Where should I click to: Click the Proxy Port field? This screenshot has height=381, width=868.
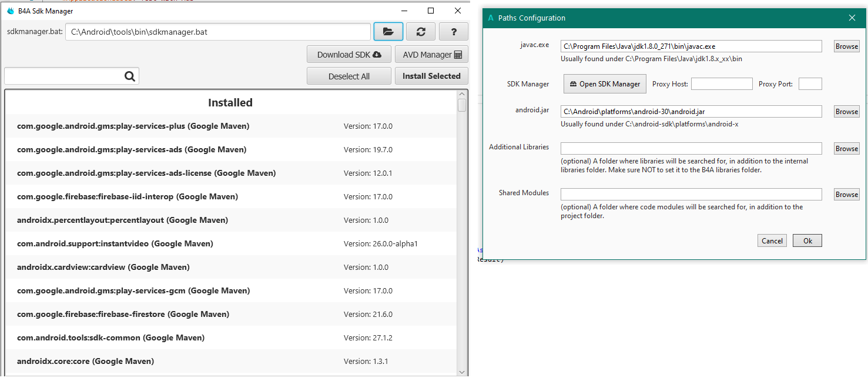[x=810, y=84]
